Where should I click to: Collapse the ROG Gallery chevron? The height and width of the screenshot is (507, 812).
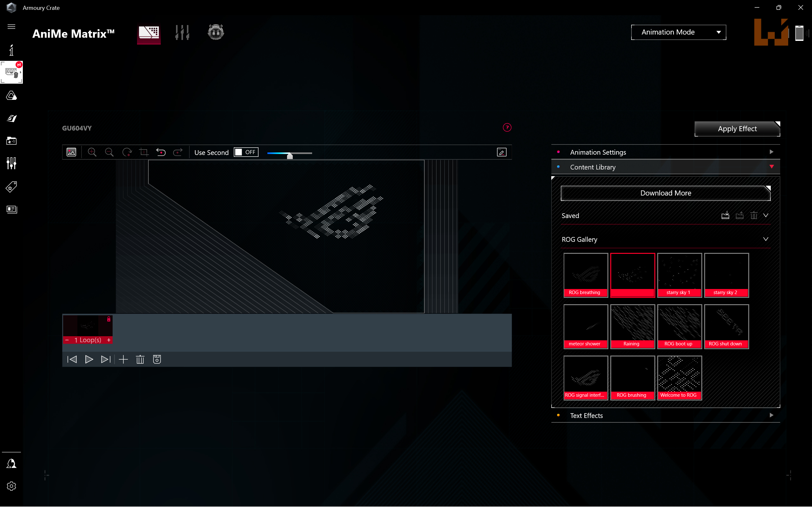(x=766, y=240)
